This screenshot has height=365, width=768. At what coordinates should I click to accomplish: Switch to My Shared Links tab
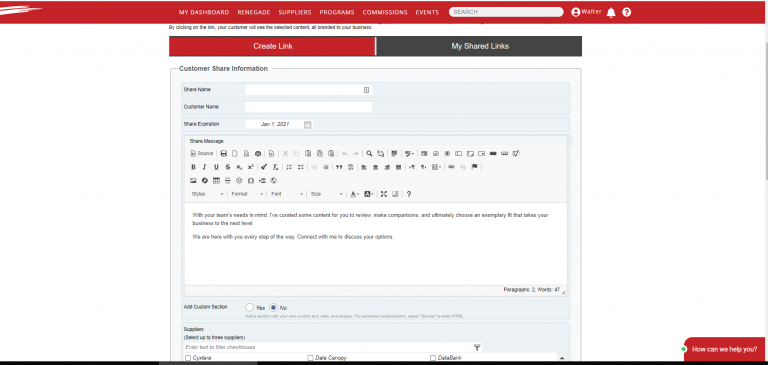point(480,46)
